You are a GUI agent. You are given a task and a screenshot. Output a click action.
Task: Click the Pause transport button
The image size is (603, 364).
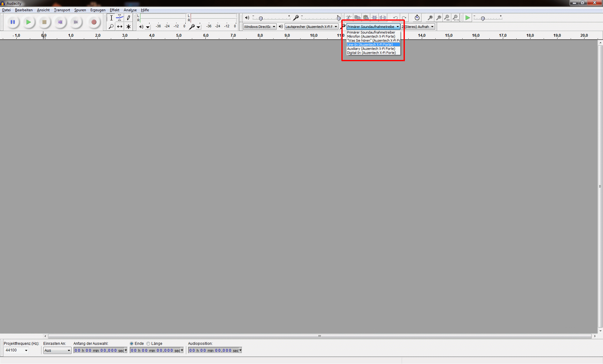[x=13, y=22]
